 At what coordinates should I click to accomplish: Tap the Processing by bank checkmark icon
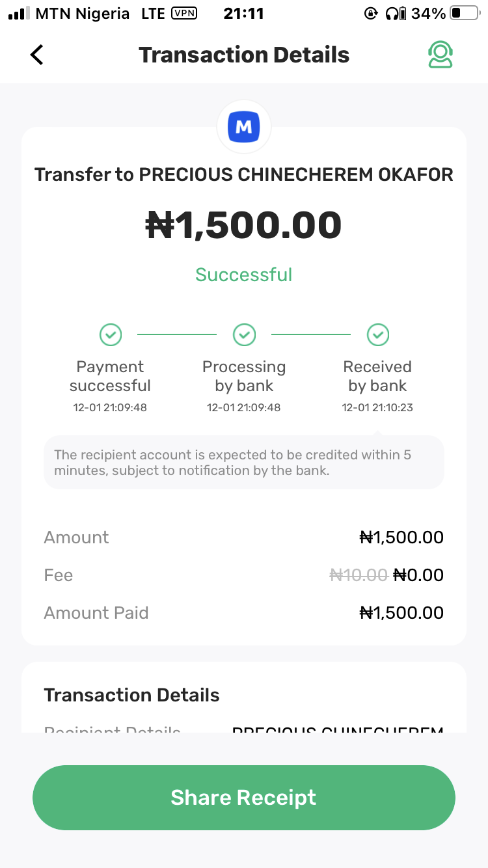[244, 335]
